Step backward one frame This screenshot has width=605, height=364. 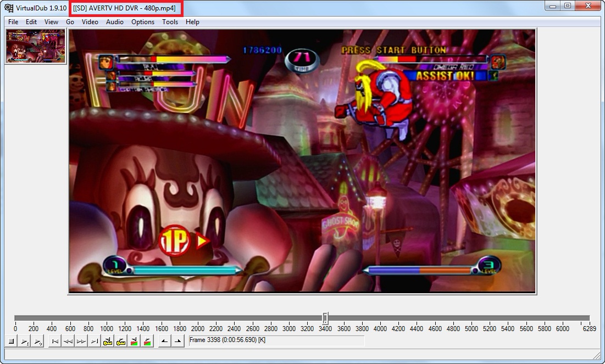(x=68, y=341)
